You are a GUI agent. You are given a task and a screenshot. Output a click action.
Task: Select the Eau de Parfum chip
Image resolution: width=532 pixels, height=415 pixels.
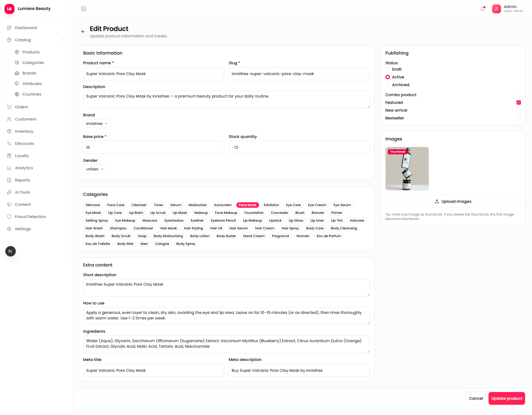329,236
